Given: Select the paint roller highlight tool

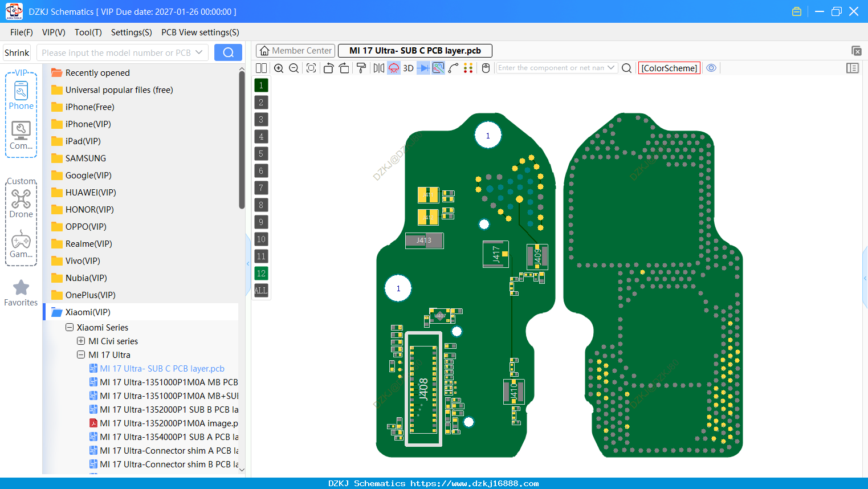Looking at the screenshot, I should coord(361,68).
